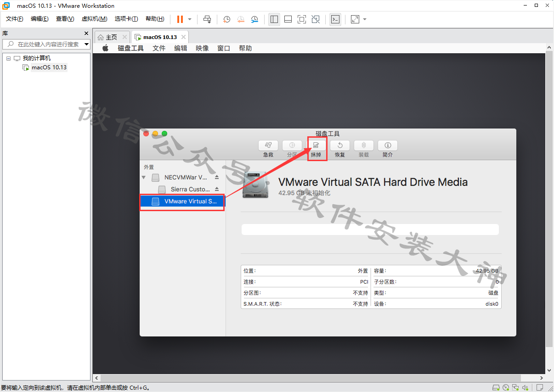554x392 pixels.
Task: Open the stretch display dropdown arrow
Action: point(365,19)
